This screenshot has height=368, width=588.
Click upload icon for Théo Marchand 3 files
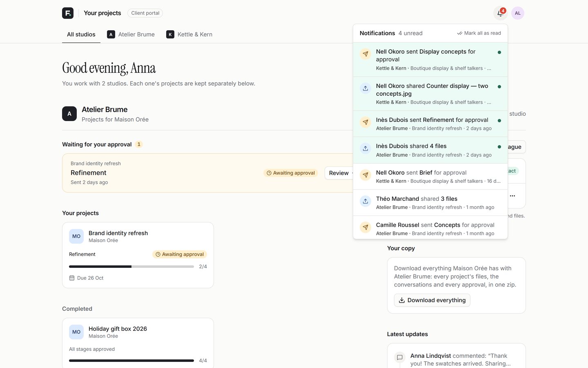tap(365, 201)
